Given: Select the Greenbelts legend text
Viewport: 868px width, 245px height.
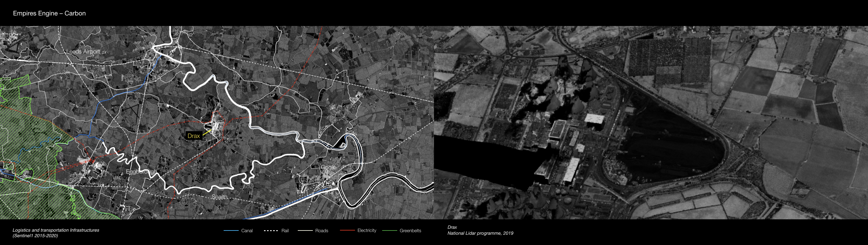Looking at the screenshot, I should pyautogui.click(x=410, y=231).
